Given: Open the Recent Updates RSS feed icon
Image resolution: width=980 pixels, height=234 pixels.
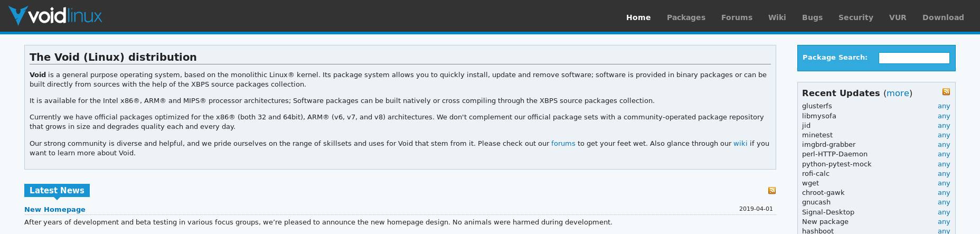Looking at the screenshot, I should tap(946, 92).
